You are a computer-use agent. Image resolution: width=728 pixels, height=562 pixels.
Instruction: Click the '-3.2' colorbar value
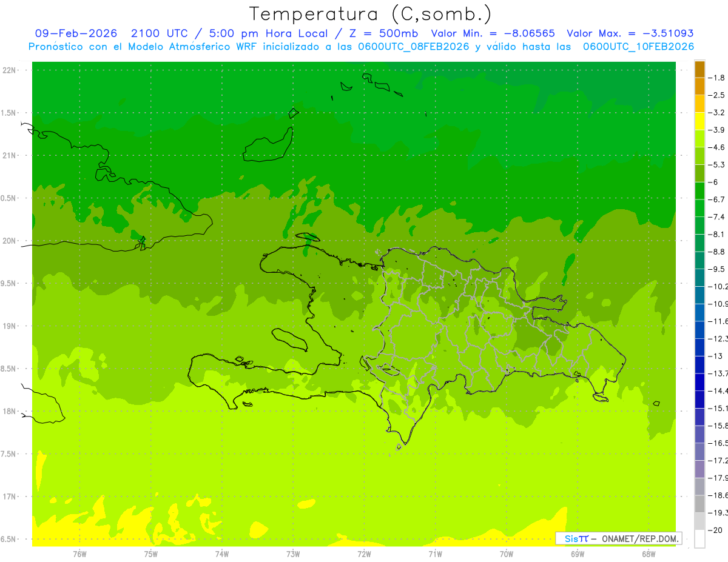coord(717,113)
